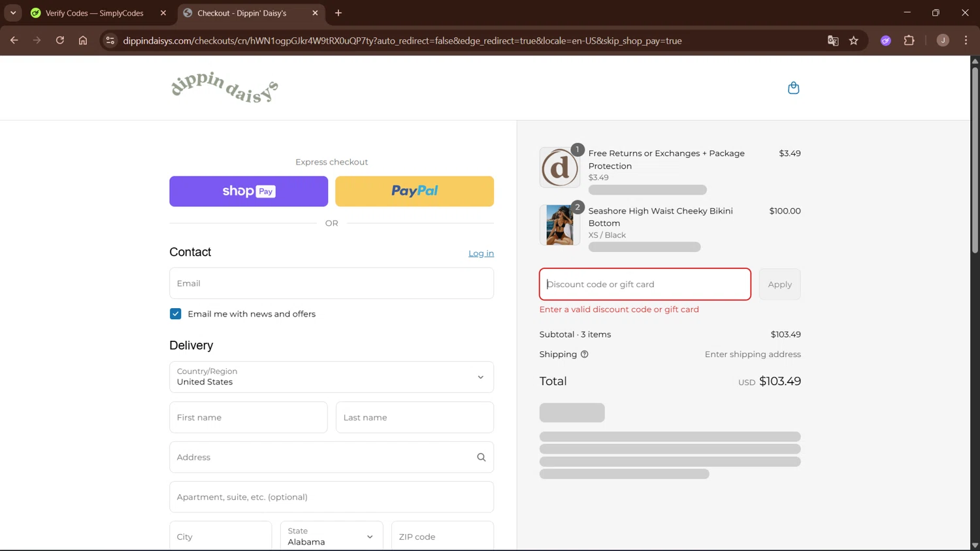
Task: Focus the Email input field
Action: (x=331, y=283)
